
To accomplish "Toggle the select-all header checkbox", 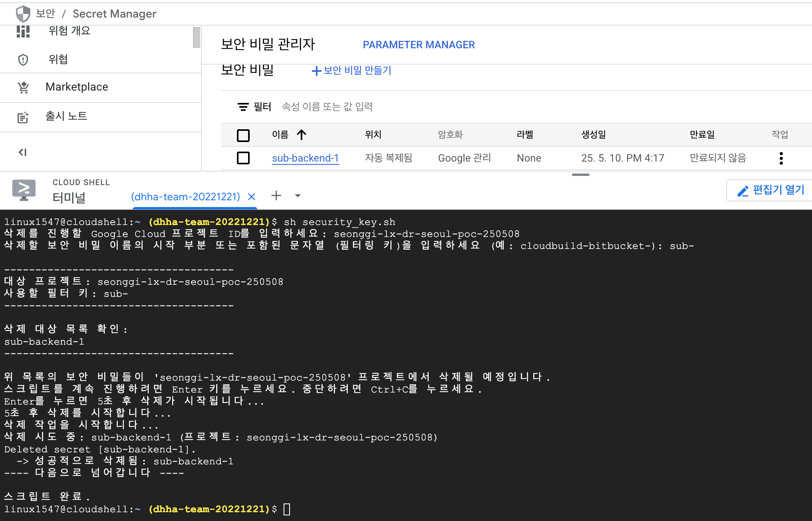I will 243,135.
